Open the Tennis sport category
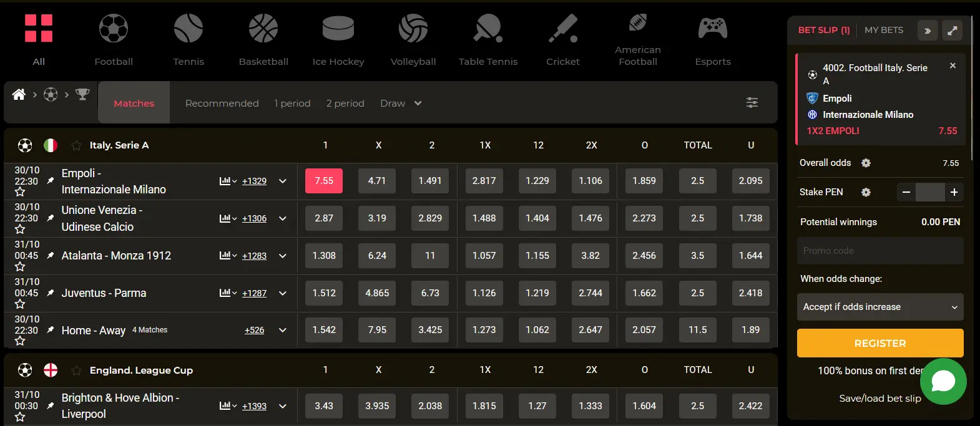Viewport: 980px width, 426px height. [189, 40]
